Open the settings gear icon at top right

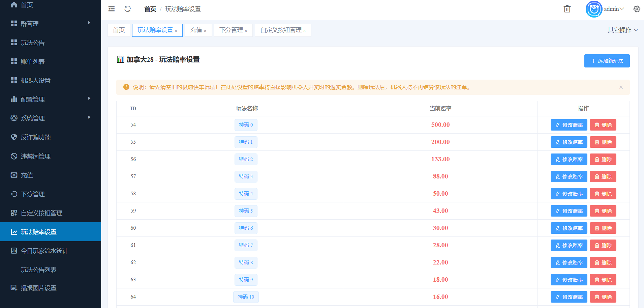point(637,9)
